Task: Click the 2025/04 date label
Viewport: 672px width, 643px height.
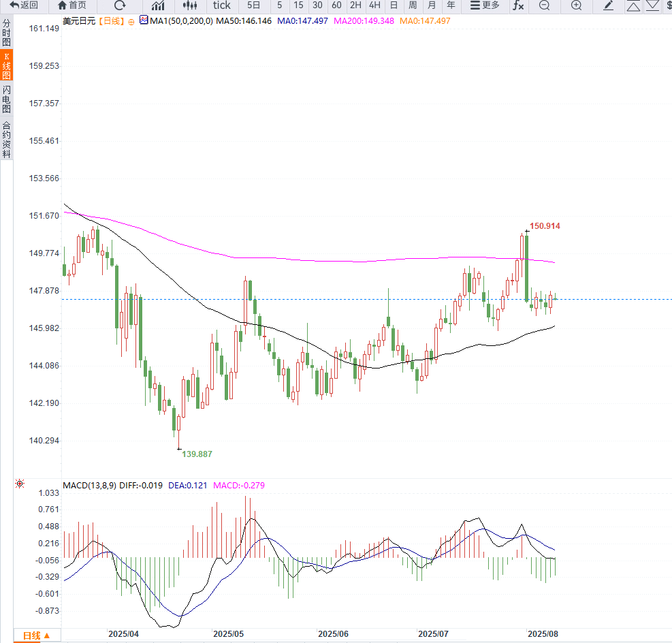Action: coord(123,634)
